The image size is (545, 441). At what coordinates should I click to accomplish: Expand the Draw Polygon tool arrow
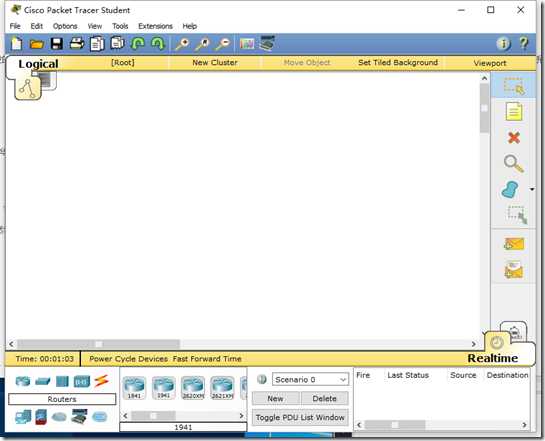(532, 189)
